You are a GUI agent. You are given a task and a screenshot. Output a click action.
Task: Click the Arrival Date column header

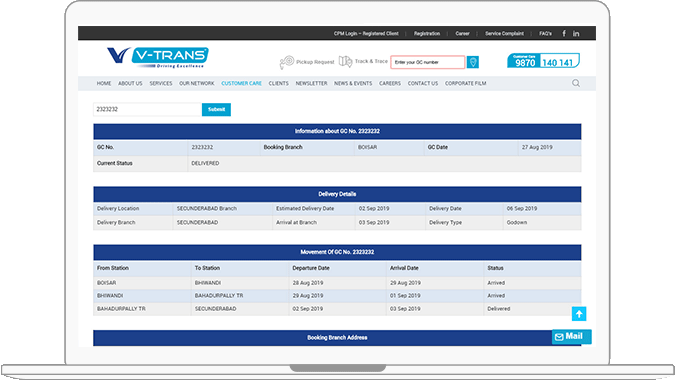point(404,268)
